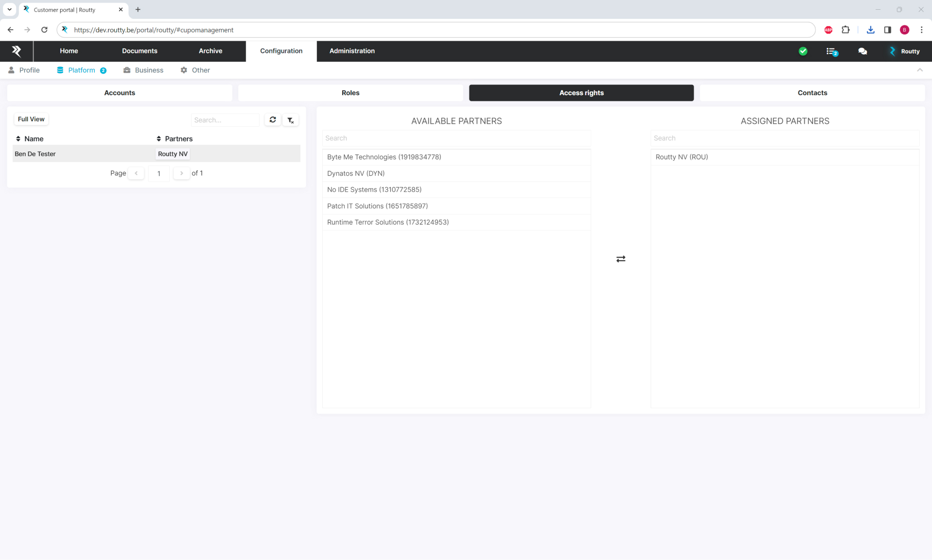
Task: Switch to the Roles tab
Action: [350, 93]
